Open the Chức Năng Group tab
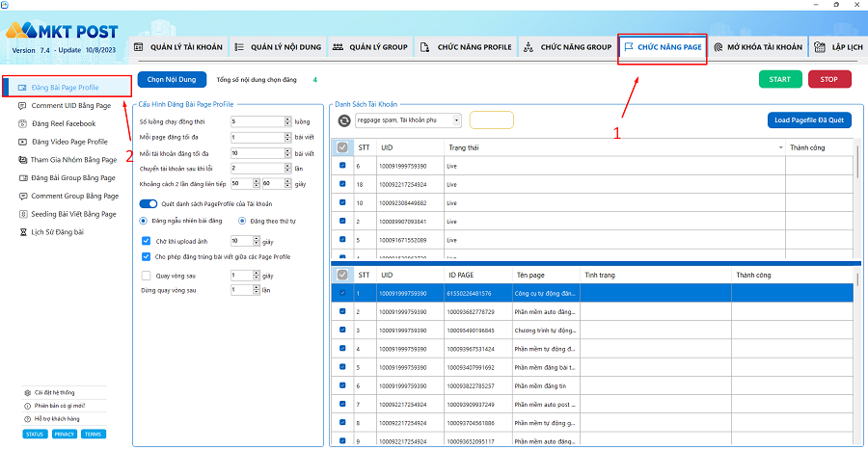Screen dimensions: 868x450 (x=567, y=47)
